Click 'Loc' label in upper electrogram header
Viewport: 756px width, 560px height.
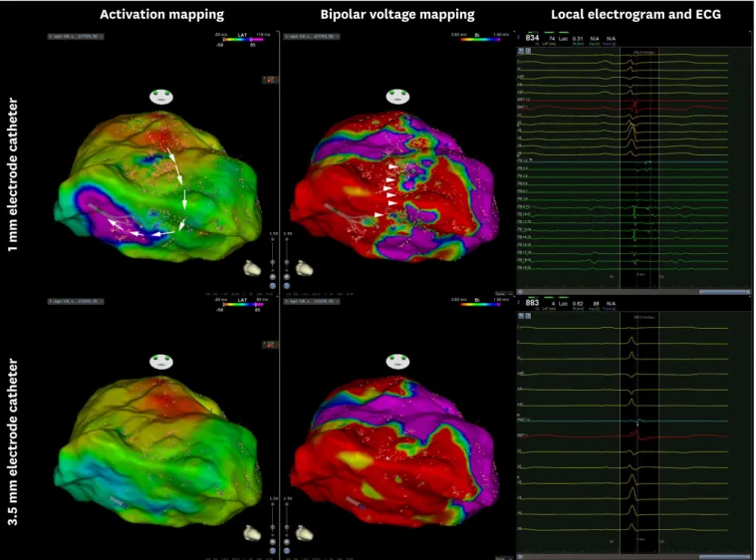563,38
